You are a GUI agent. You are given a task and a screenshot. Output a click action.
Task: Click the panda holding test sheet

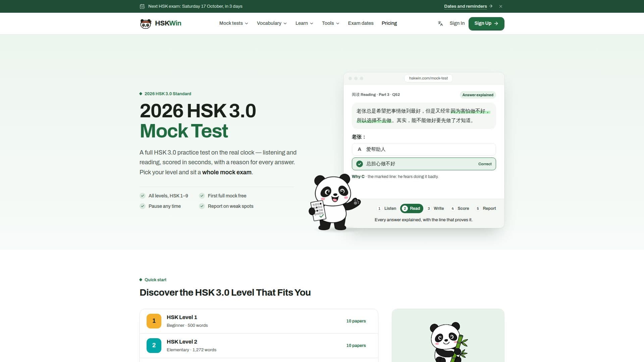(x=334, y=202)
